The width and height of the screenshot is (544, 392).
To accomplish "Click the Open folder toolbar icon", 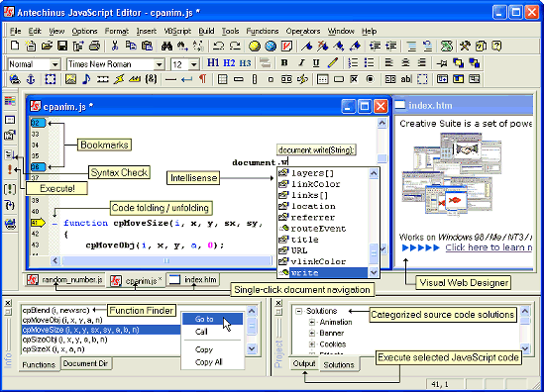I will pos(47,46).
